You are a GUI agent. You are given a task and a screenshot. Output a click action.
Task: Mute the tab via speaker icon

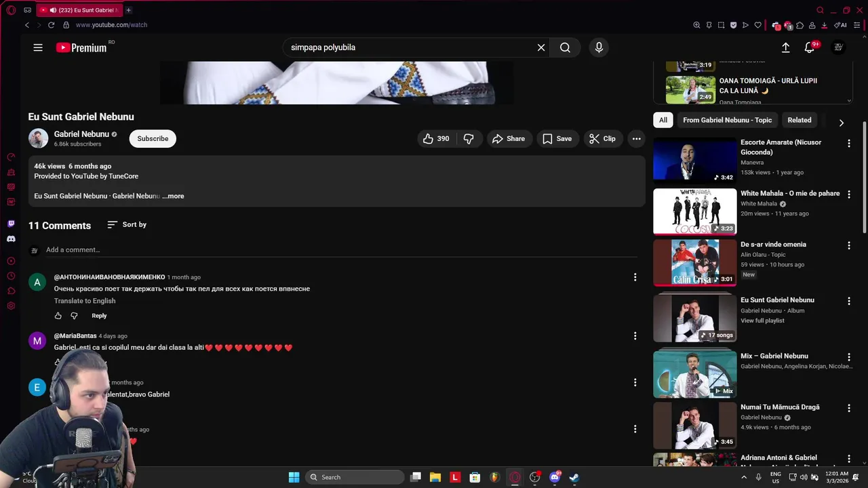[x=53, y=10]
